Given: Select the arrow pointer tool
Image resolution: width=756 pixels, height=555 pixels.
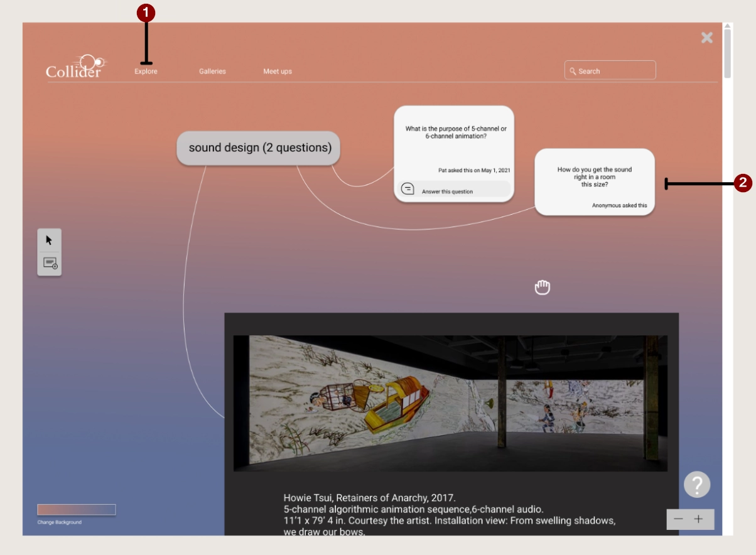Looking at the screenshot, I should tap(49, 240).
